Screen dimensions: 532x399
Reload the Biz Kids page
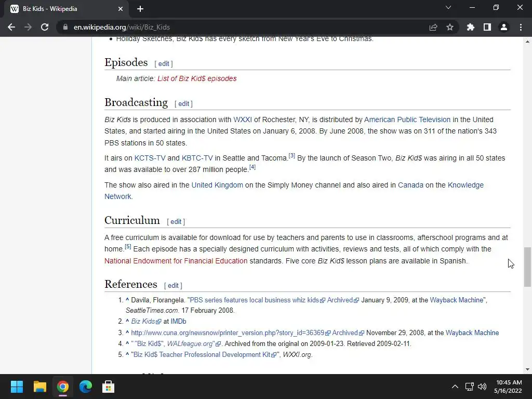coord(45,27)
